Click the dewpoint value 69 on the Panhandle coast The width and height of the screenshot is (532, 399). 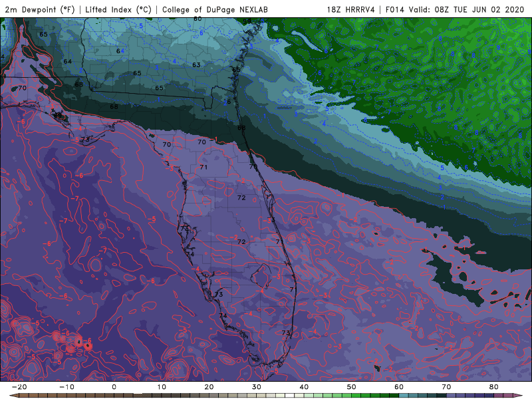58,115
